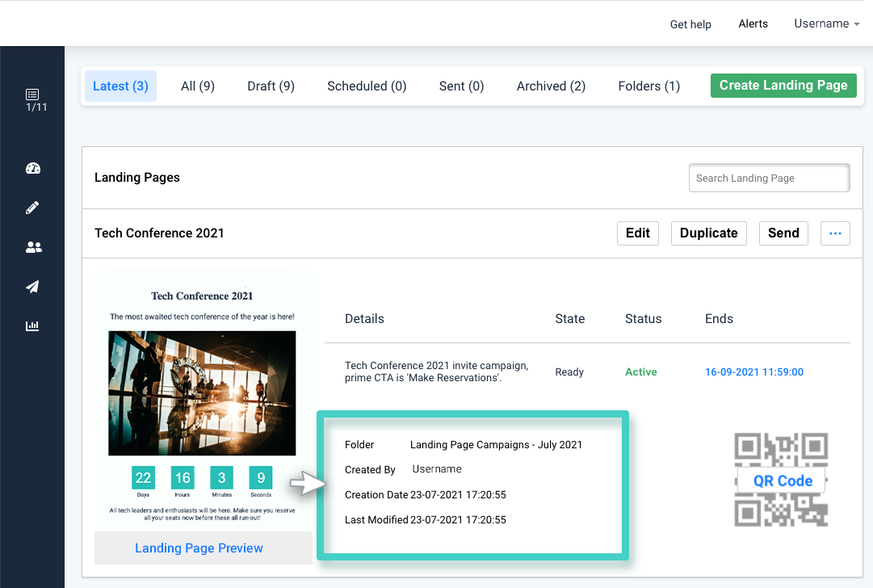The image size is (873, 588).
Task: Click the Details column header
Action: click(x=364, y=319)
